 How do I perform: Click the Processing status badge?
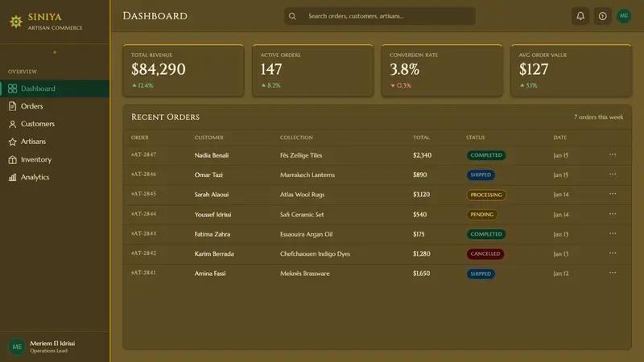(486, 195)
